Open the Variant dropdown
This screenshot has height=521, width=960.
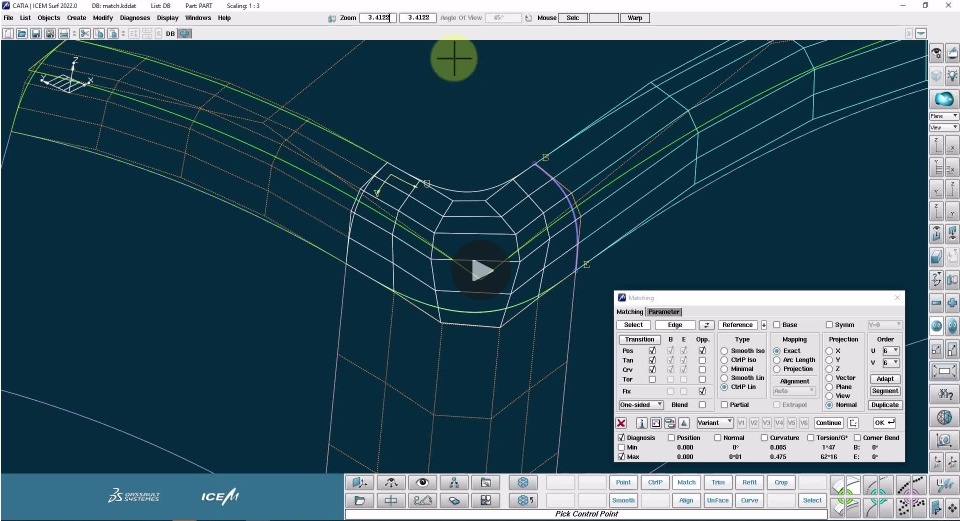pyautogui.click(x=715, y=423)
